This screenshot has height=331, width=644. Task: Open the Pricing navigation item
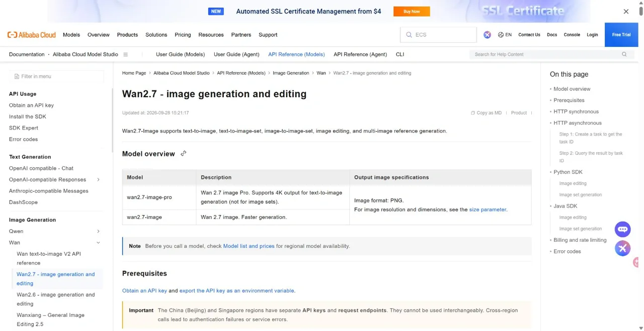coord(183,35)
